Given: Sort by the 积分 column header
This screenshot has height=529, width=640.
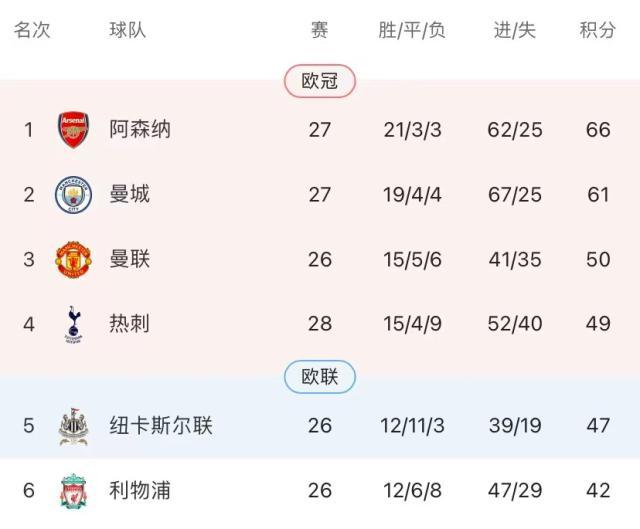Looking at the screenshot, I should pos(598,30).
